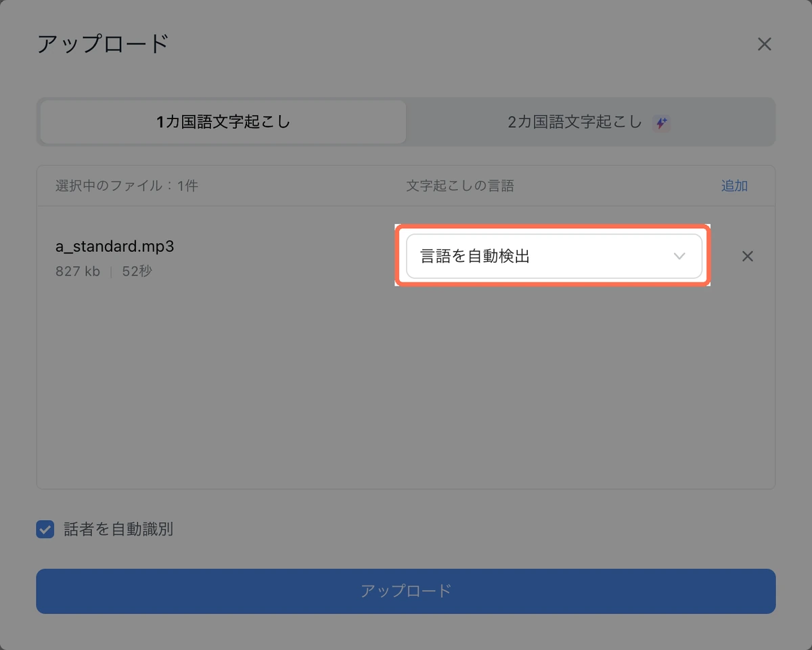Switch to the 2カ国語文字起こし tab
The image size is (812, 650).
pos(589,123)
